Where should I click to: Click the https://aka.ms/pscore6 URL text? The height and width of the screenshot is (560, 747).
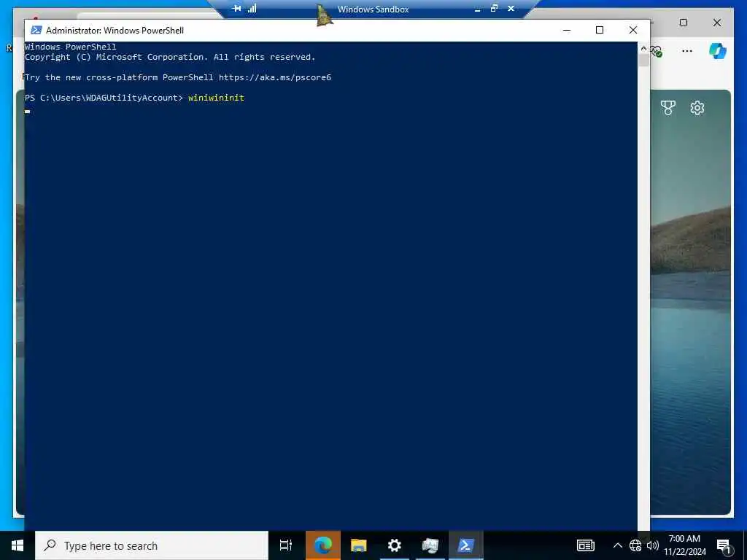275,77
